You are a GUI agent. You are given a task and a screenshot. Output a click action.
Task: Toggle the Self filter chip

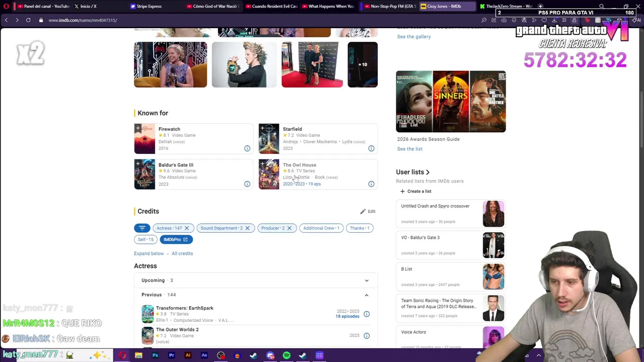(145, 239)
